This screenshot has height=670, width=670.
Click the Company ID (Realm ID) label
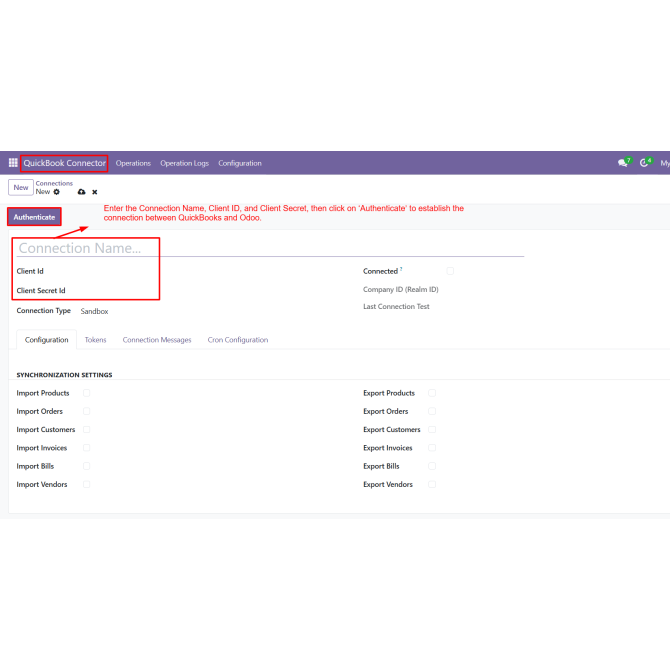pyautogui.click(x=401, y=289)
